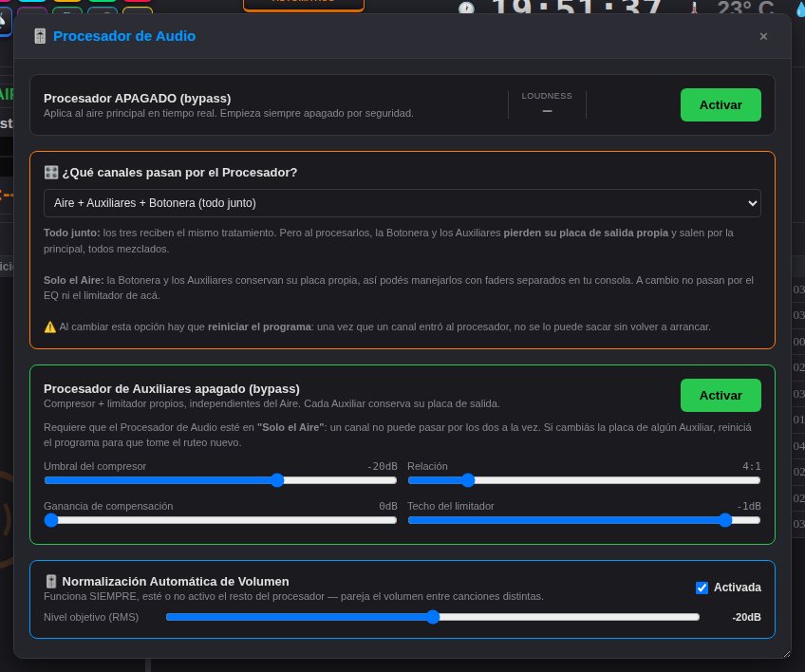
Task: Click the thermometer icon beside 23° C
Action: click(x=694, y=9)
